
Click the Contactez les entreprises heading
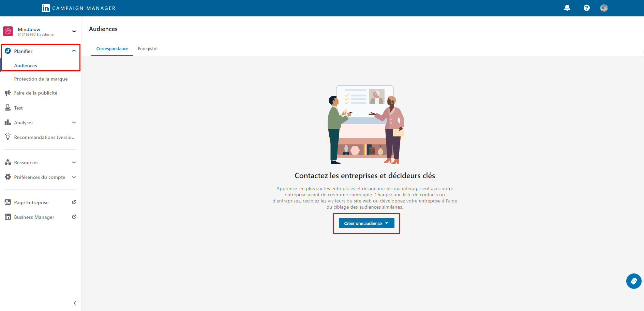(x=365, y=175)
